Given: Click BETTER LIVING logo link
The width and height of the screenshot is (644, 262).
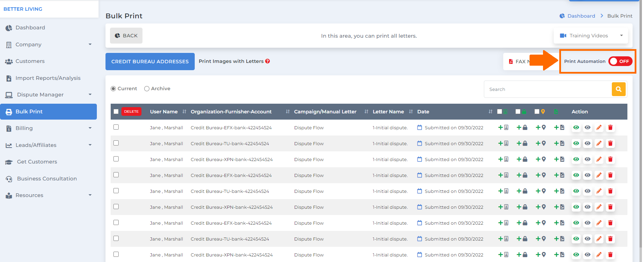Looking at the screenshot, I should click(x=23, y=9).
